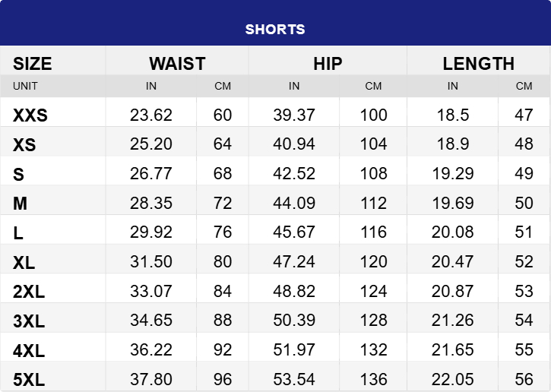This screenshot has height=392, width=551.
Task: Click length value 22.05 inches
Action: point(452,379)
